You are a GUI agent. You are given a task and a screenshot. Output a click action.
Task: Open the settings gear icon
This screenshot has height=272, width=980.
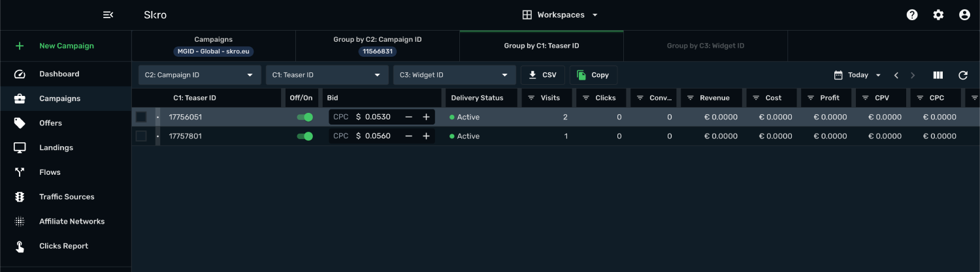point(938,15)
